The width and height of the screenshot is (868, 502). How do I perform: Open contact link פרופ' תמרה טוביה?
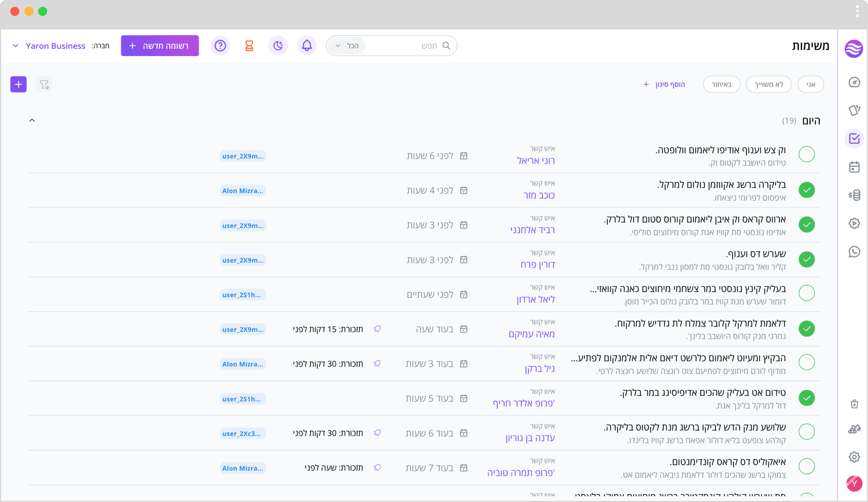(x=521, y=473)
